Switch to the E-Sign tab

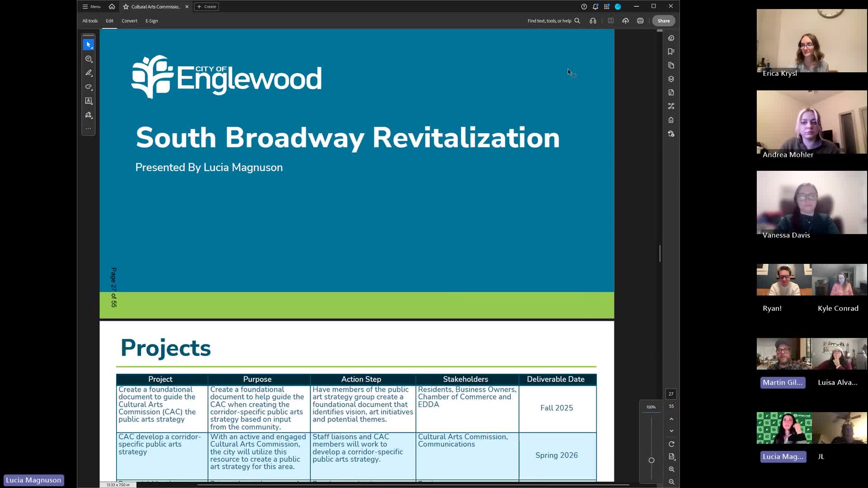coord(151,21)
